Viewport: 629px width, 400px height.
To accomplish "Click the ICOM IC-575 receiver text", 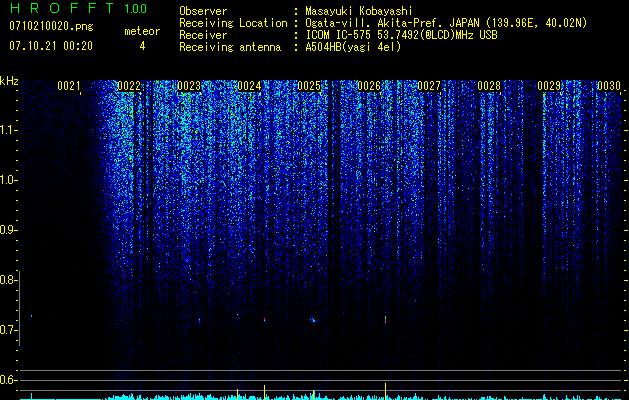I will (x=401, y=35).
